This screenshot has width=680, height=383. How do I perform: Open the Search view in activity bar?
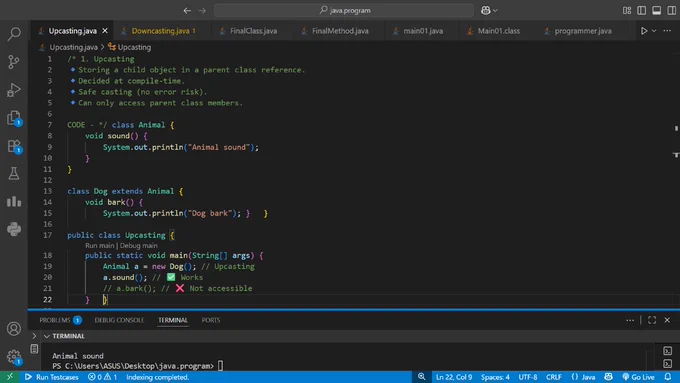coord(14,34)
